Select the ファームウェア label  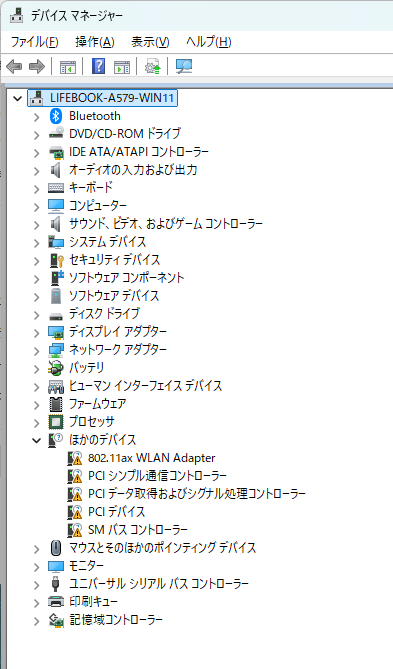[97, 404]
